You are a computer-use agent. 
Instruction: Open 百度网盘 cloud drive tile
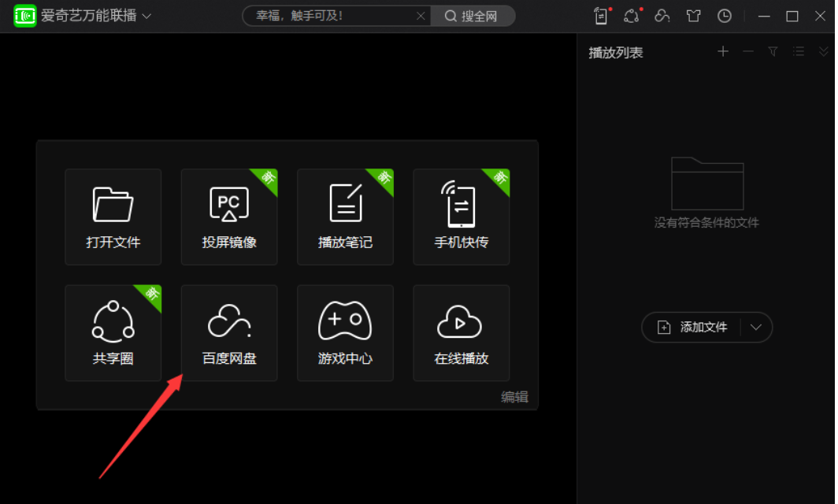pos(228,333)
